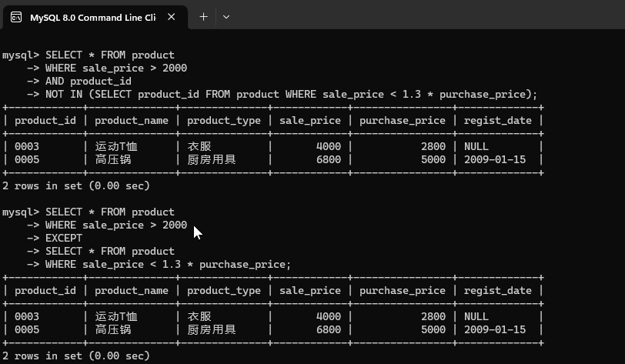Click the first "2 rows in set" message

pyautogui.click(x=76, y=185)
